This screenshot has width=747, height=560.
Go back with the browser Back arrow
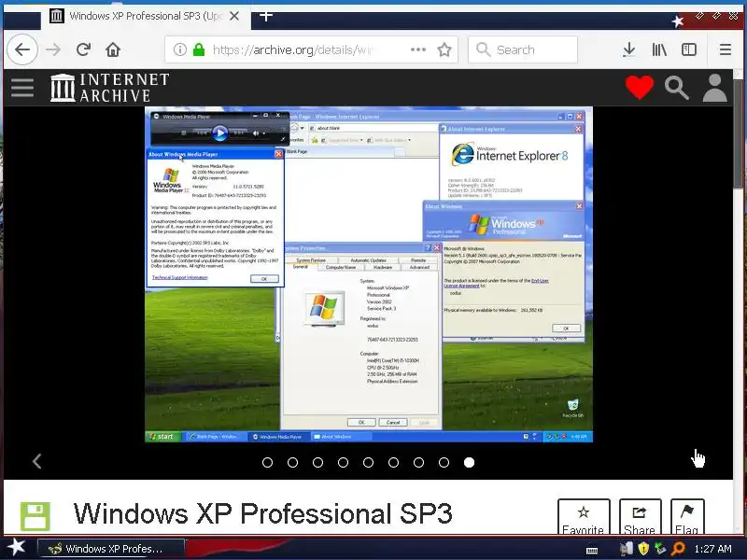22,49
